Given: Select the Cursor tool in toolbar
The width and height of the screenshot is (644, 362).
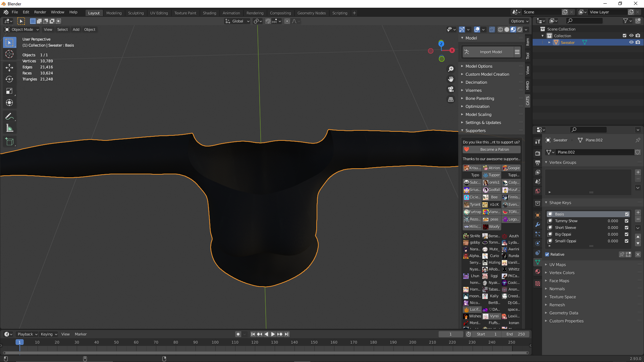Looking at the screenshot, I should pos(9,54).
